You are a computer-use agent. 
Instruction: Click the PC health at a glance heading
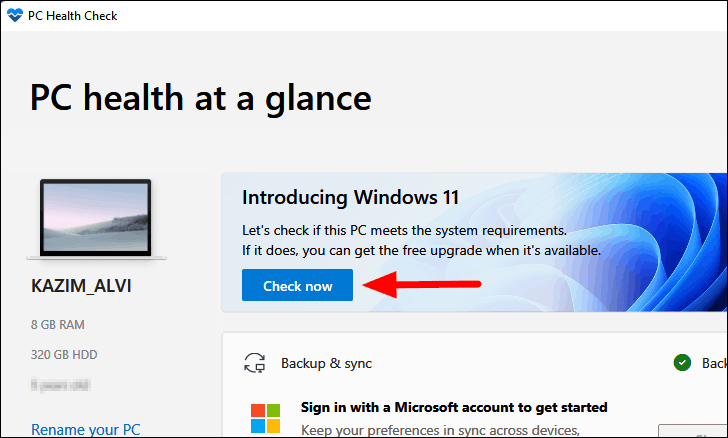pyautogui.click(x=201, y=98)
